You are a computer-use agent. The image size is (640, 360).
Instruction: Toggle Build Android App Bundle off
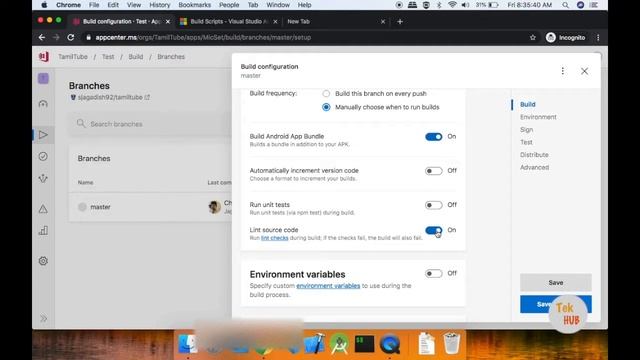pyautogui.click(x=433, y=137)
